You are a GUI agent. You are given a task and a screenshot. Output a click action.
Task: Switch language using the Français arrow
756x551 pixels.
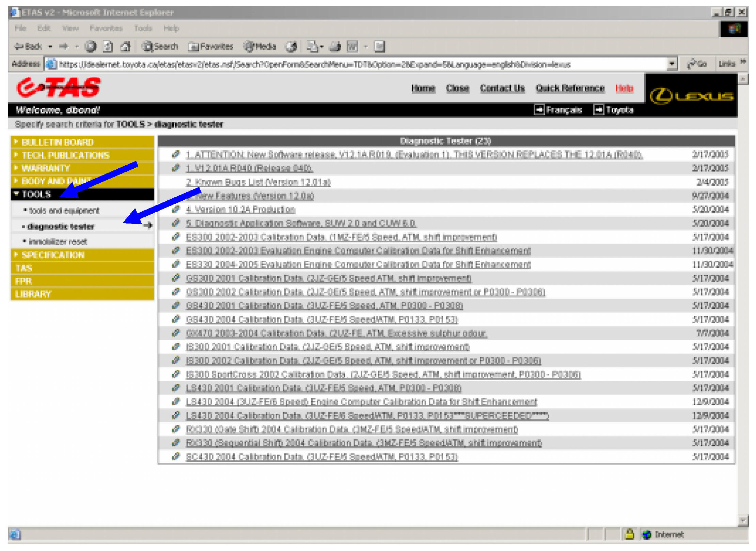tap(539, 110)
